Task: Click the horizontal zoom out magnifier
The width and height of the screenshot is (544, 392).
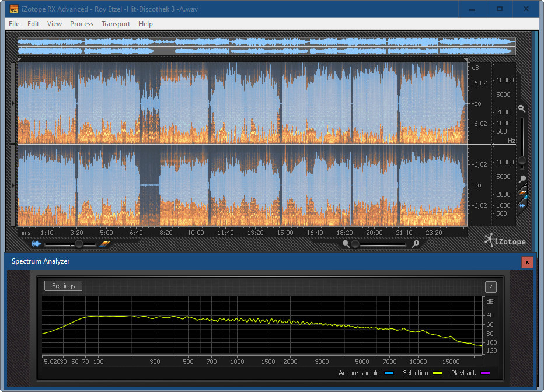Action: [x=346, y=244]
